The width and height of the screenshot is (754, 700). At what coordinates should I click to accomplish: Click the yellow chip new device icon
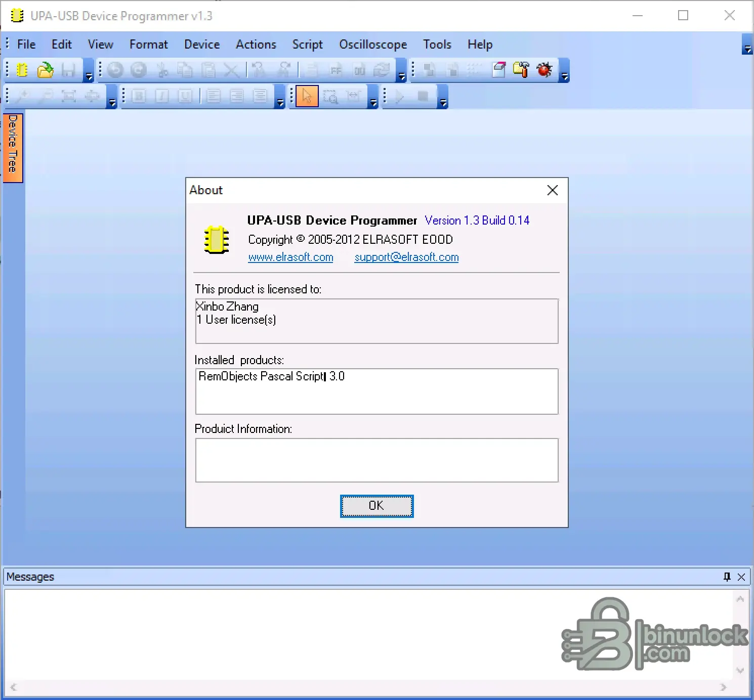[x=22, y=70]
